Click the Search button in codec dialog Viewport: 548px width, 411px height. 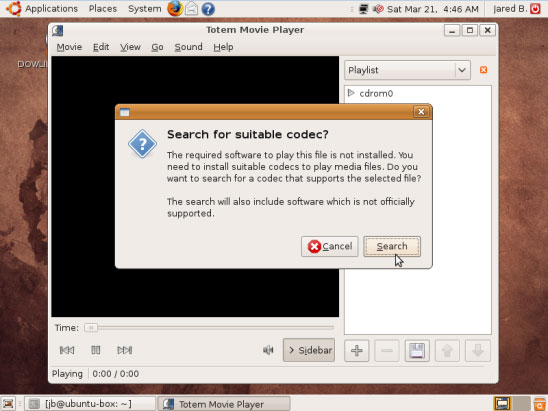(x=392, y=246)
